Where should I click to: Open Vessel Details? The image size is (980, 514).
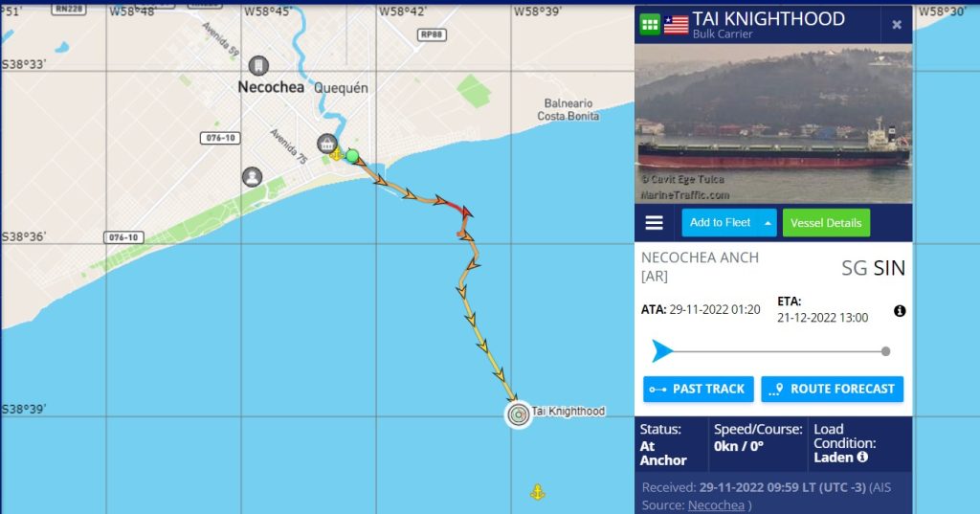(x=826, y=223)
